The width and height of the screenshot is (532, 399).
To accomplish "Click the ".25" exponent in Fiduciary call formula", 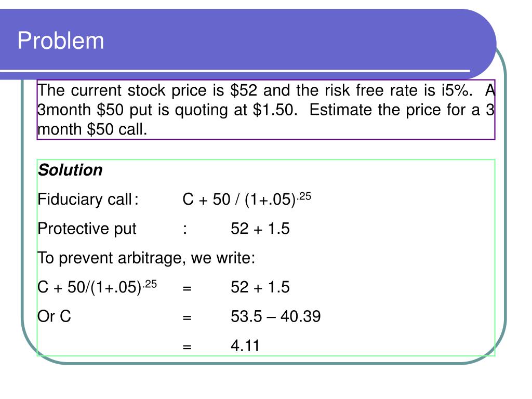I will tap(304, 196).
